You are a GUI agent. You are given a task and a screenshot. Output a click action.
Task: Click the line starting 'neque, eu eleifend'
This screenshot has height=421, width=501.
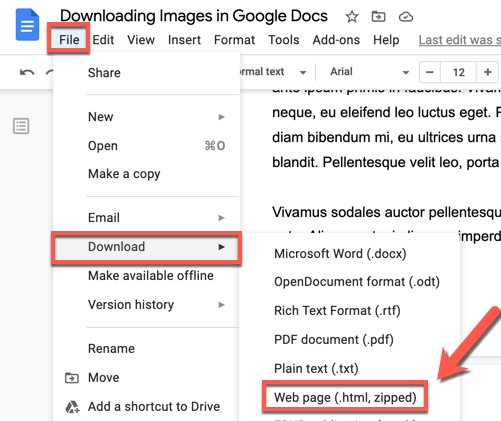tap(386, 112)
